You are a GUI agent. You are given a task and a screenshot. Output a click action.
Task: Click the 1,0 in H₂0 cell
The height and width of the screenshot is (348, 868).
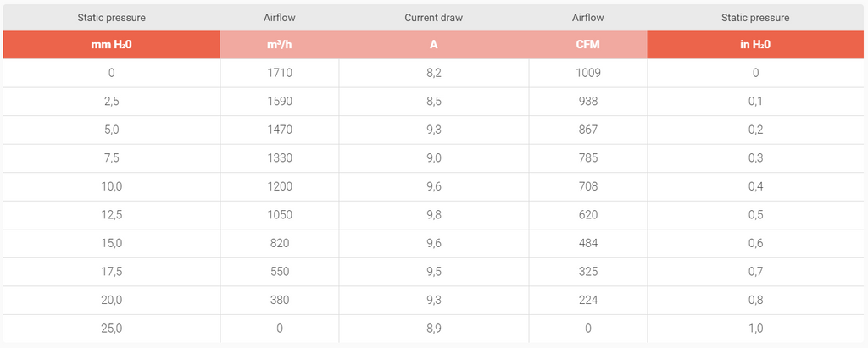pyautogui.click(x=755, y=329)
